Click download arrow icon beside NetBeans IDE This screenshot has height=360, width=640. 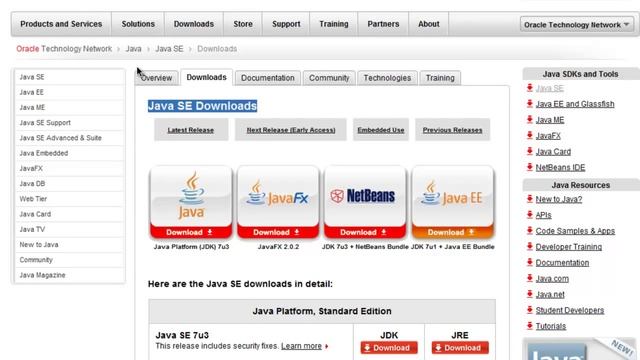530,167
